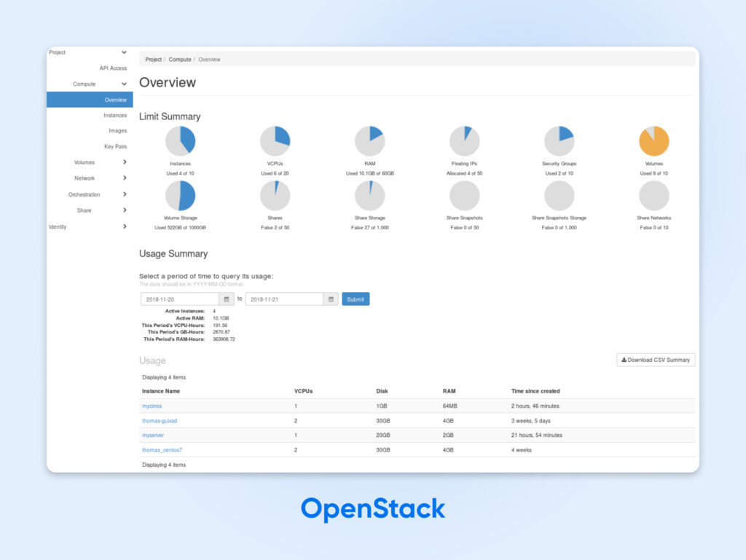Click the orange Volumes pie chart
The image size is (746, 560).
(653, 141)
